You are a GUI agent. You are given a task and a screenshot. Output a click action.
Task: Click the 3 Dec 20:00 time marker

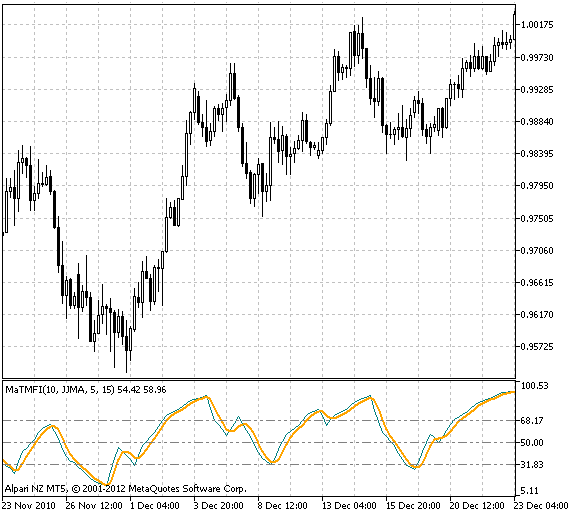click(x=218, y=505)
